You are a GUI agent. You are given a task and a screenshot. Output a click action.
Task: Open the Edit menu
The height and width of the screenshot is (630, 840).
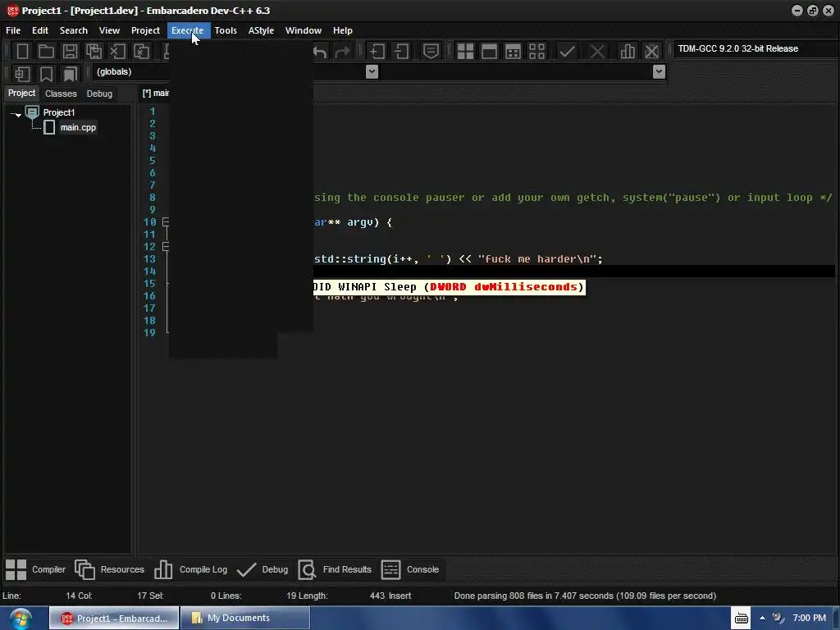pos(39,30)
